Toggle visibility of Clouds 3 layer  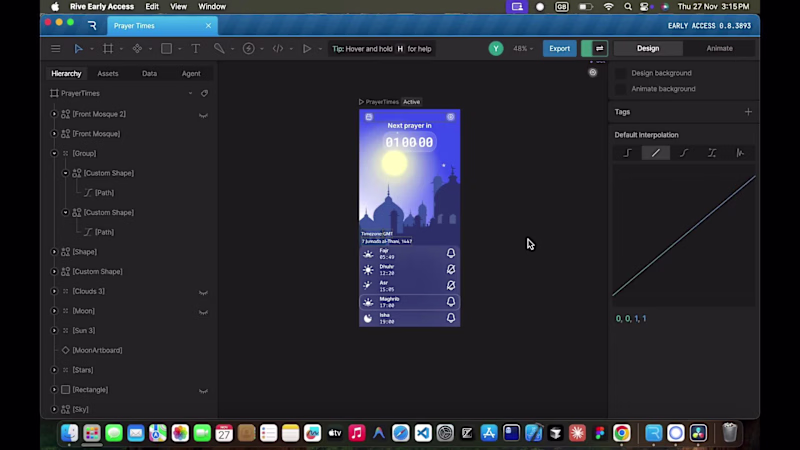click(x=203, y=292)
